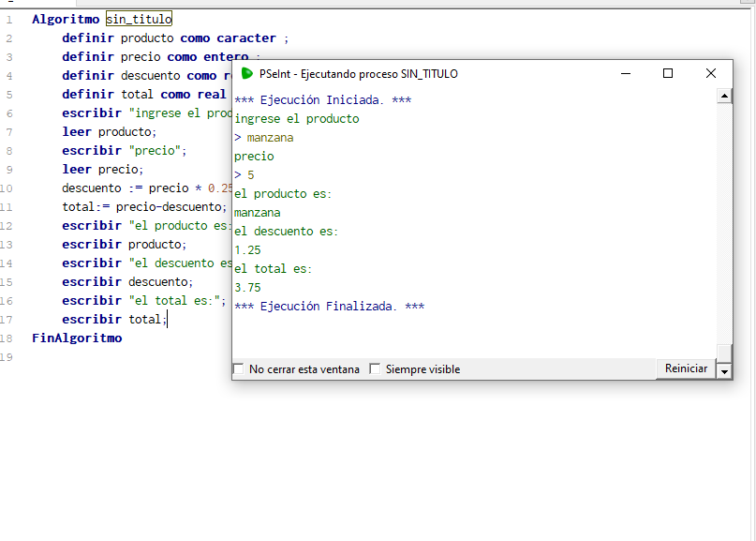Click the sin_titulo algorithm name box

(x=139, y=19)
